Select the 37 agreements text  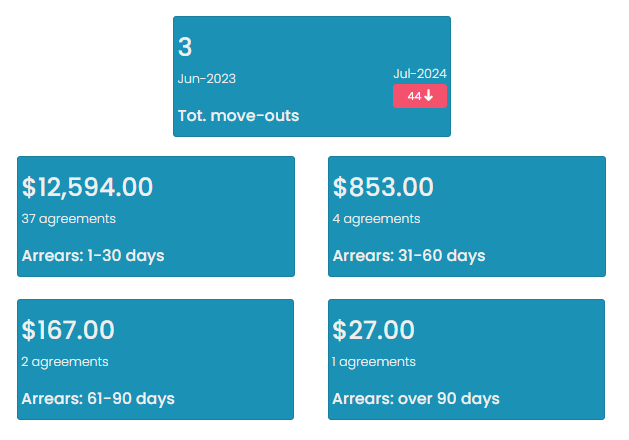[69, 219]
